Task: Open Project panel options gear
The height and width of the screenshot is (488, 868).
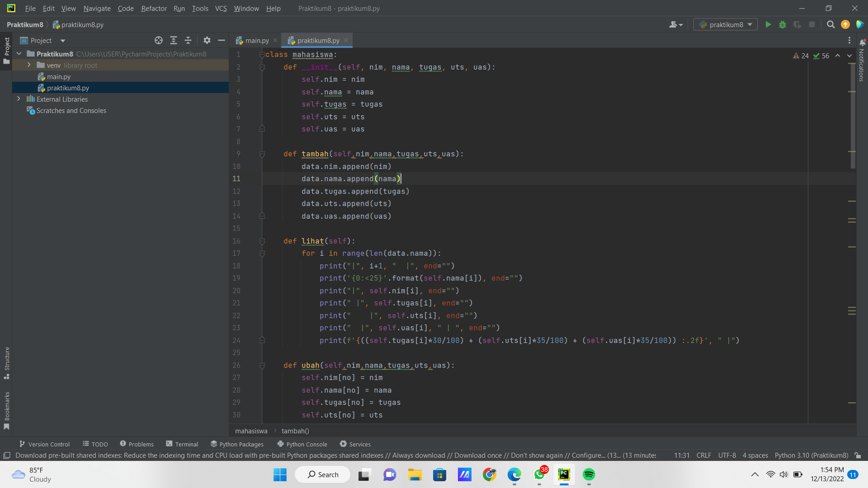Action: pyautogui.click(x=207, y=40)
